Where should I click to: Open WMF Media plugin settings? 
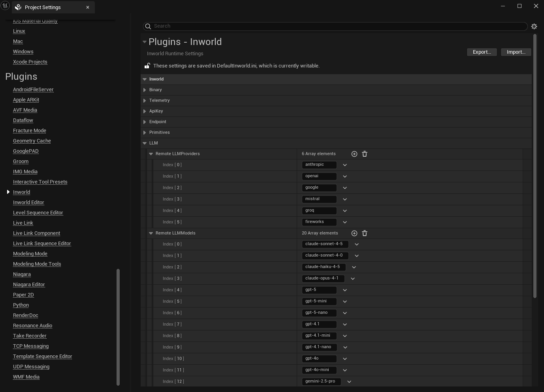pyautogui.click(x=26, y=377)
